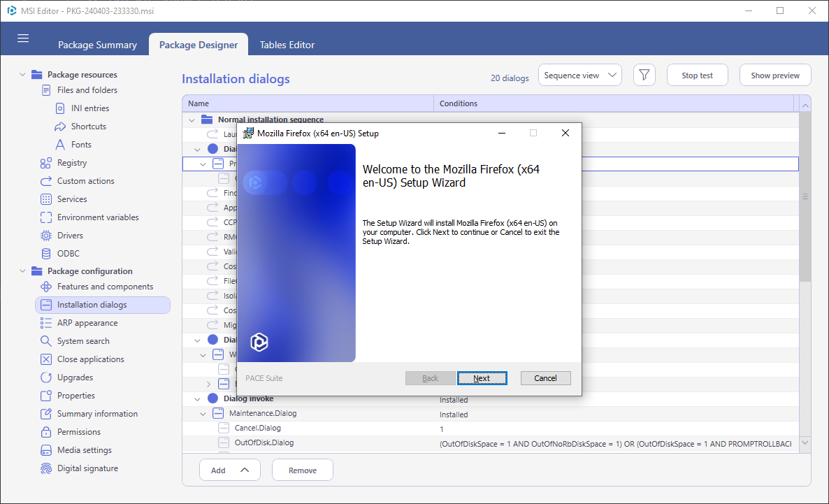829x504 pixels.
Task: Click the Fonts letter icon
Action: [60, 145]
